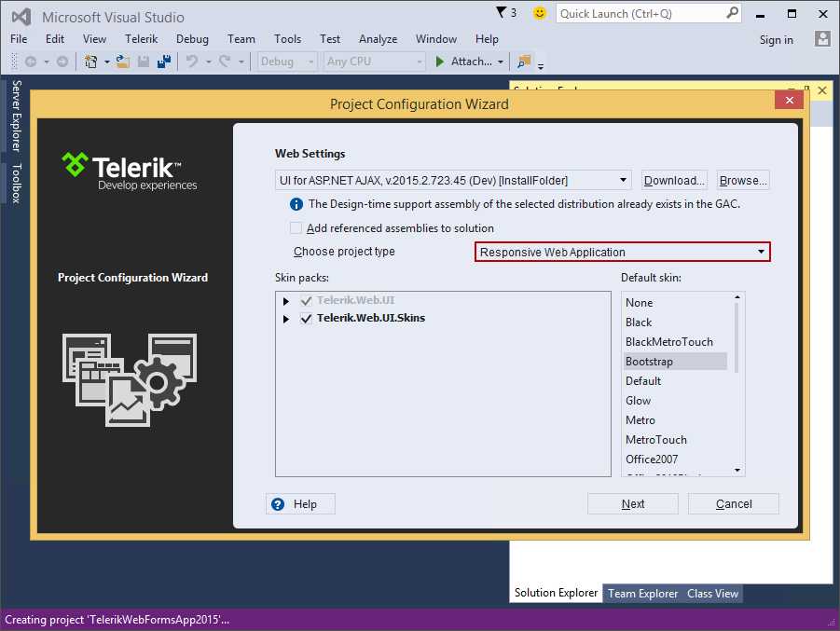840x631 pixels.
Task: Expand the Telerik.Web.UI.Skins tree node
Action: 285,318
